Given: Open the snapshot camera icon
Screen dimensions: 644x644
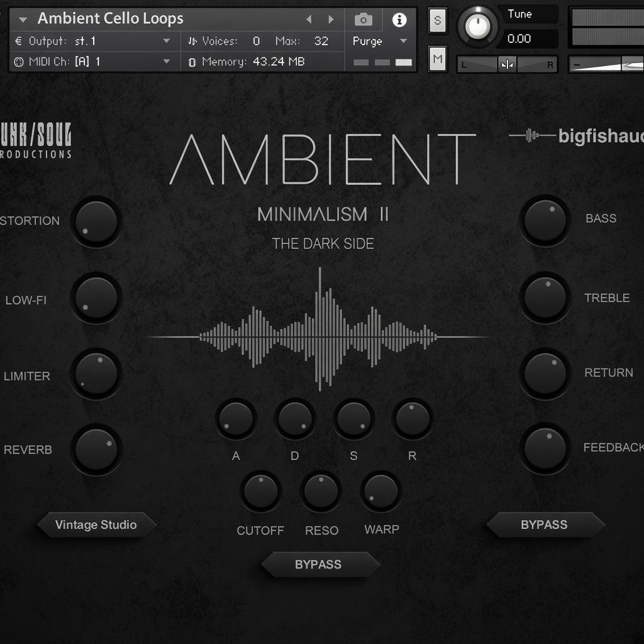Looking at the screenshot, I should point(363,19).
